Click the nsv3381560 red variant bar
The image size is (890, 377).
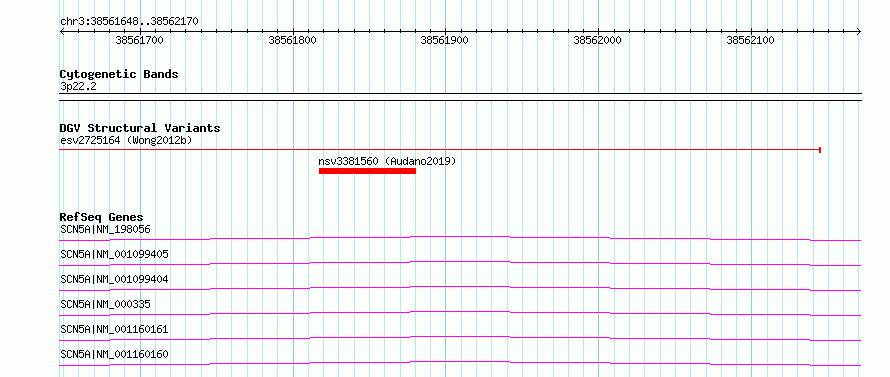(x=367, y=171)
